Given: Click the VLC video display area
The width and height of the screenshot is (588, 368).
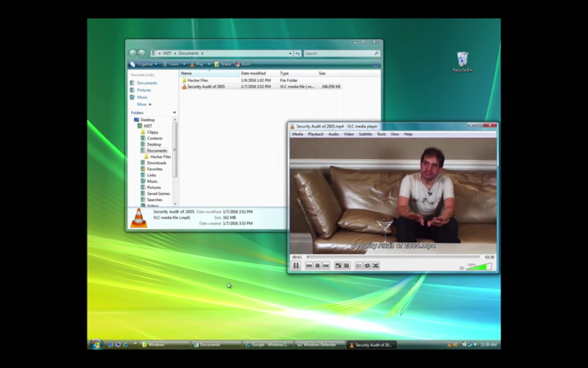Looking at the screenshot, I should pyautogui.click(x=393, y=196).
